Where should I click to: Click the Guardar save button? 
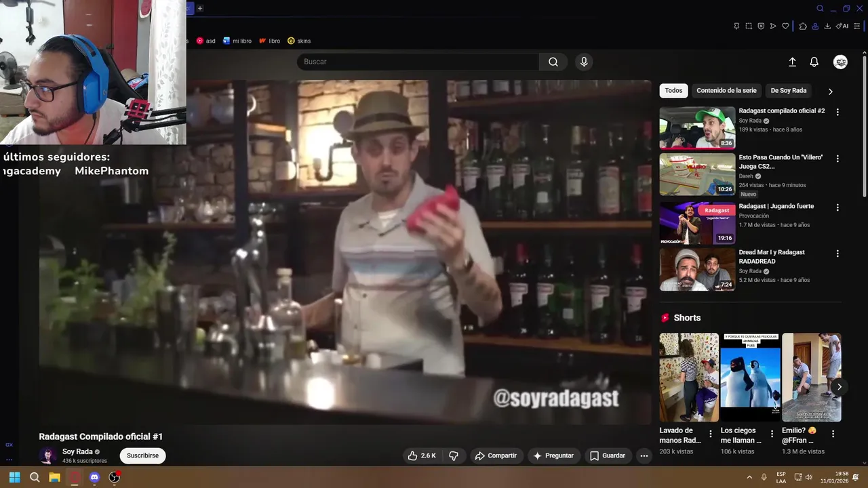click(608, 455)
